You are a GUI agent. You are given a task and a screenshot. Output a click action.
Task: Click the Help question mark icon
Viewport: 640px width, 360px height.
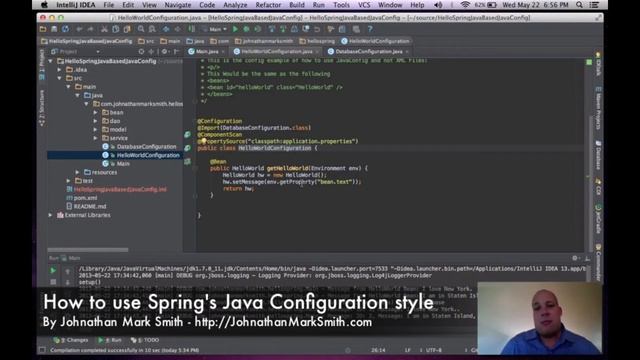coord(370,29)
